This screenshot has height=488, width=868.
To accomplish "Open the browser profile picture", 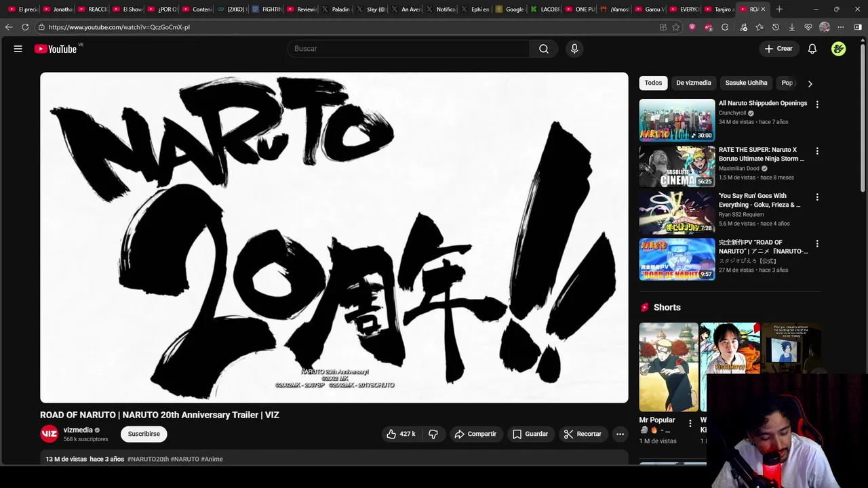I will point(825,27).
